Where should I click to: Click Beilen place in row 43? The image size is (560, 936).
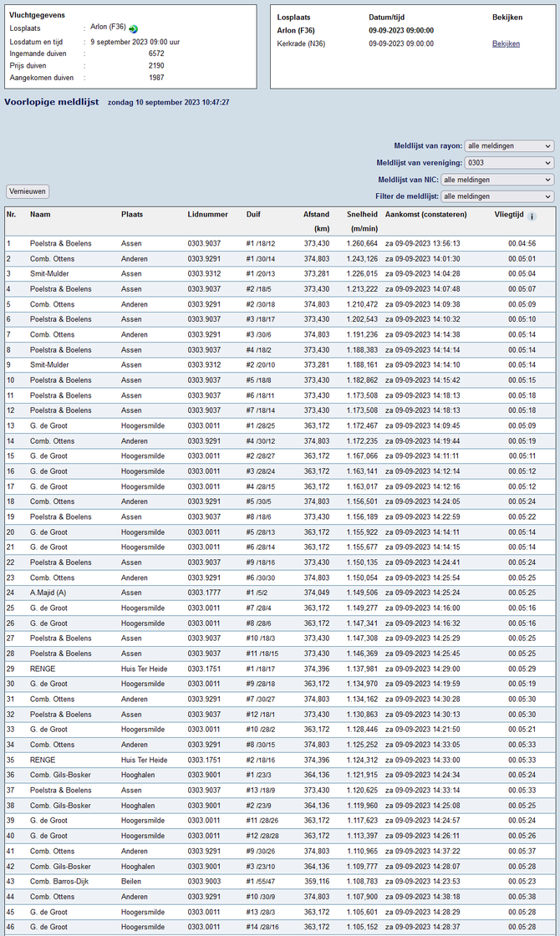coord(131,882)
